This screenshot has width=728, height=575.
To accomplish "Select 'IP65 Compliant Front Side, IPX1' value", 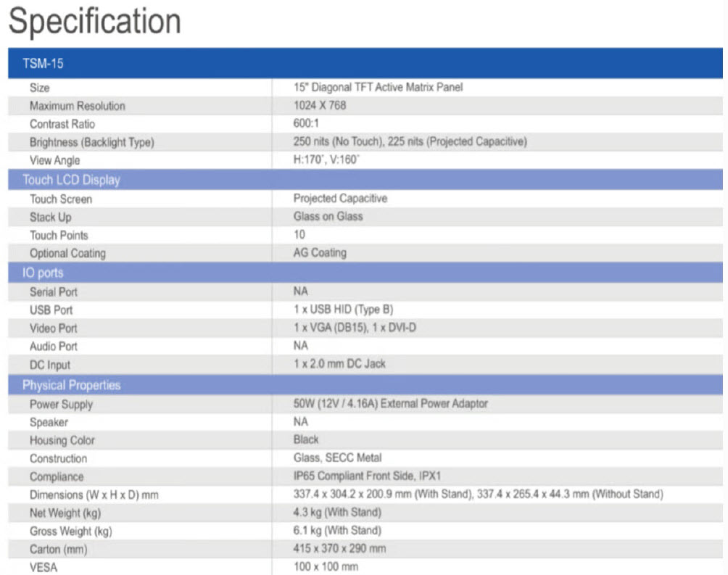I will point(367,476).
